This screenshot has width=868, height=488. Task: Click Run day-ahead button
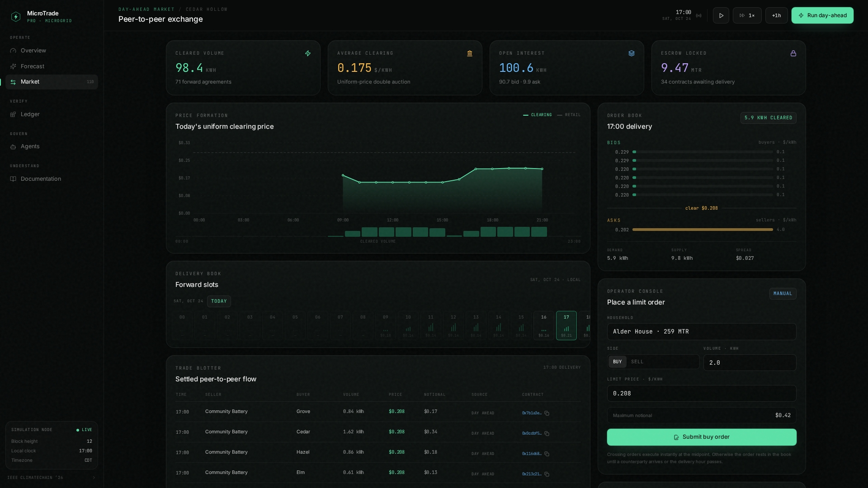[x=822, y=15]
